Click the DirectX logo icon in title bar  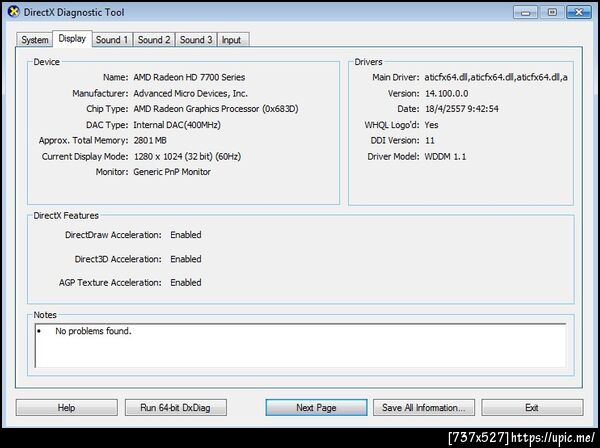[x=13, y=12]
